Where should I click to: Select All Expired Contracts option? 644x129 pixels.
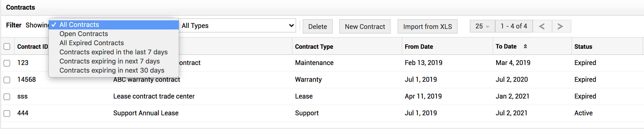point(91,43)
